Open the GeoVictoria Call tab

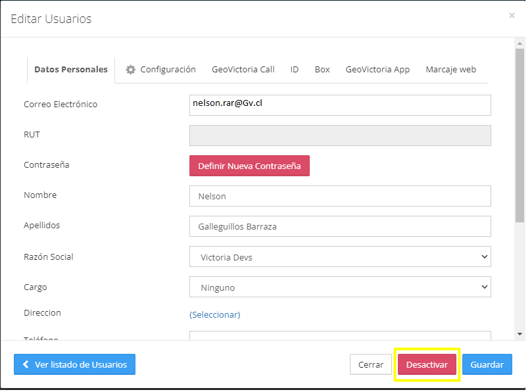(x=243, y=70)
